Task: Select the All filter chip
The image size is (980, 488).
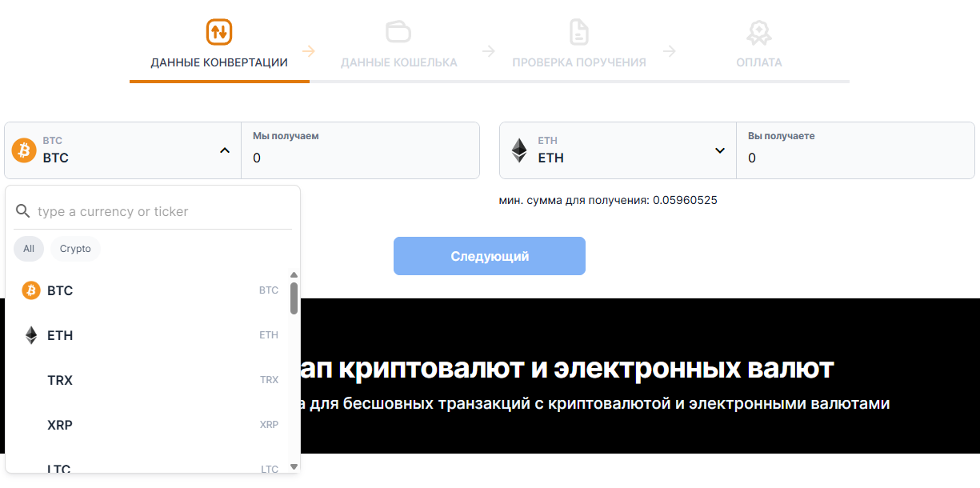Action: 29,249
